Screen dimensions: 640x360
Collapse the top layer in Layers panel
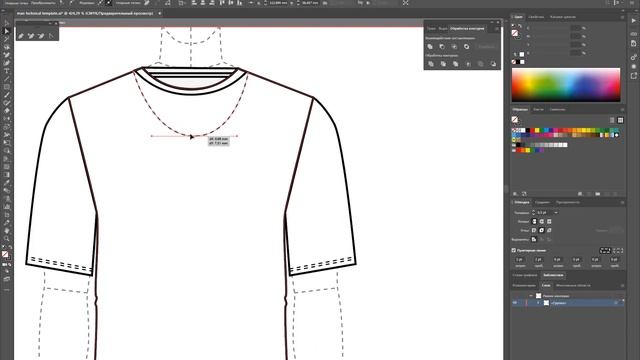tap(531, 296)
